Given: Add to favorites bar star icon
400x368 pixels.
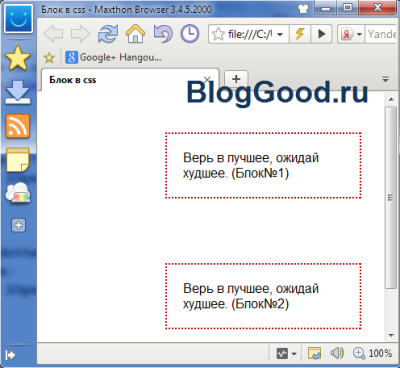Looking at the screenshot, I should [x=49, y=58].
